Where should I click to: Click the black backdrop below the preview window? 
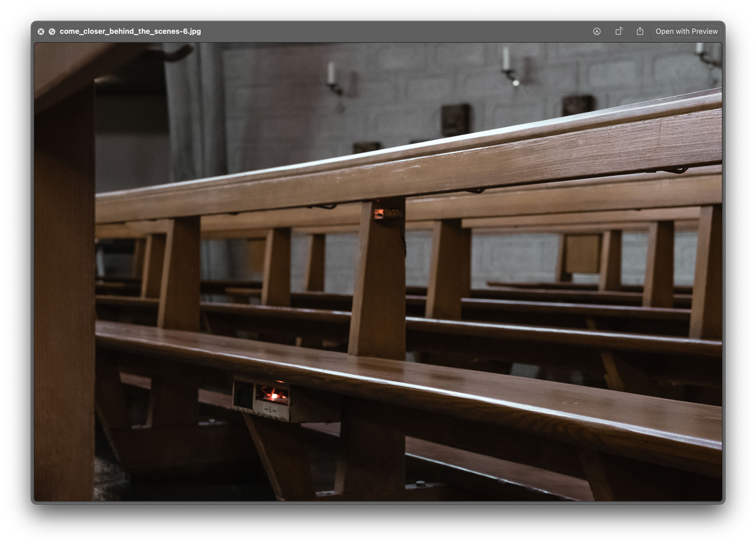[378, 523]
